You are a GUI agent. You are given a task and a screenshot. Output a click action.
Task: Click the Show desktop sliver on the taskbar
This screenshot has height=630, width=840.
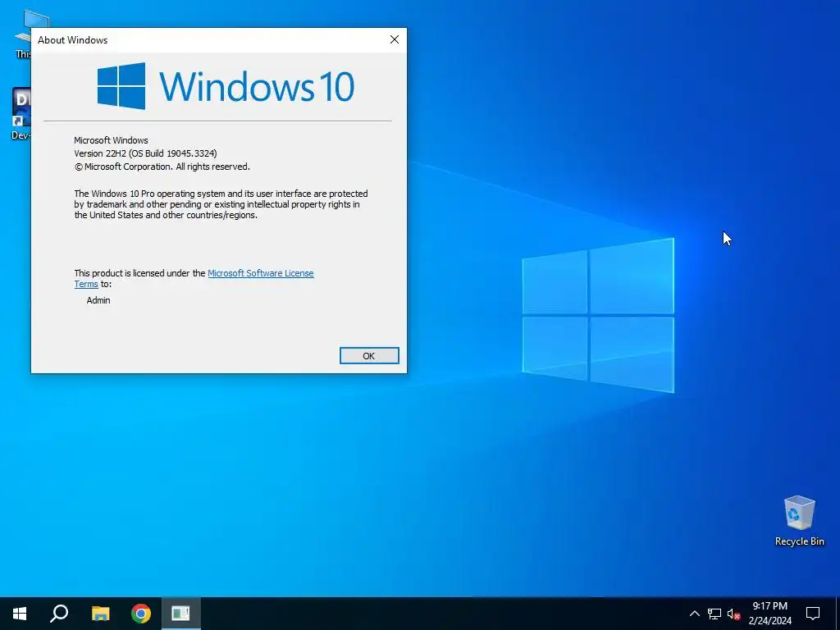click(838, 614)
